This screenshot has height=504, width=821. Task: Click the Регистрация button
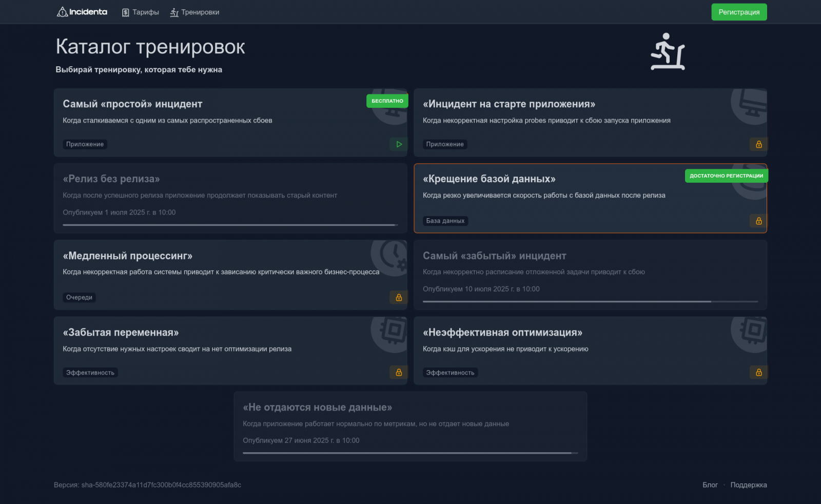click(739, 12)
